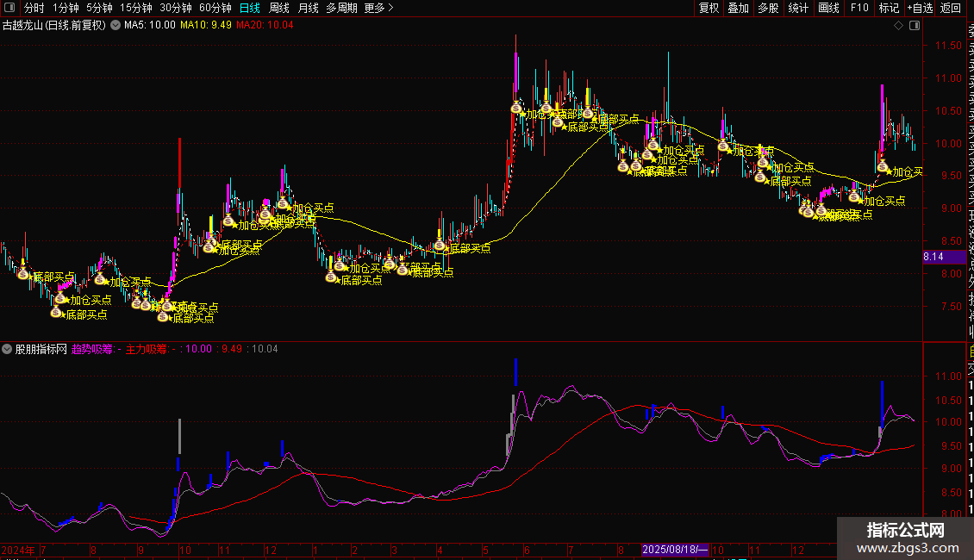Click the 标记 mark button
974x560 pixels.
[x=889, y=8]
